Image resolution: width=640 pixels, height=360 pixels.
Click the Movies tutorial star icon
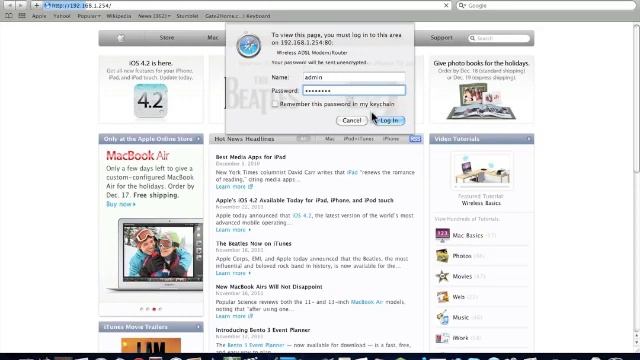442,276
